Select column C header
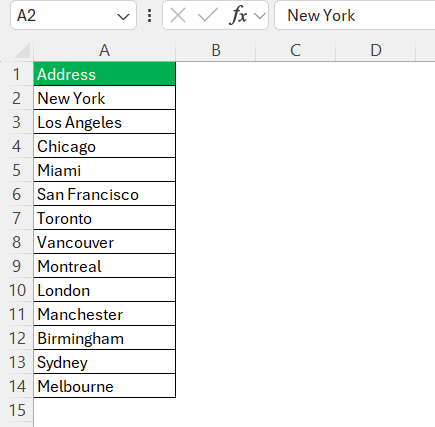Image resolution: width=435 pixels, height=427 pixels. pos(295,50)
